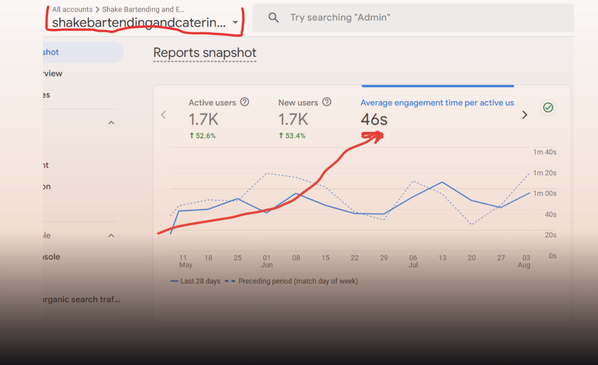Click the green data quality checkmark icon

pos(548,108)
